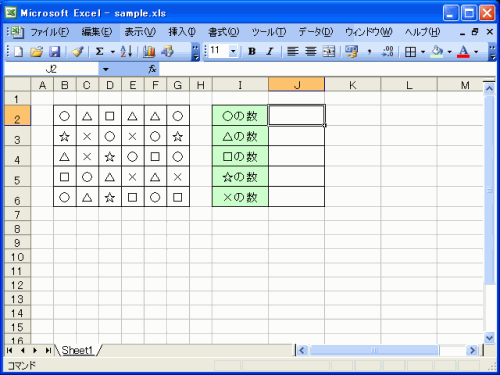Open the Drawing toolbar icon
The height and width of the screenshot is (375, 500).
click(x=167, y=52)
